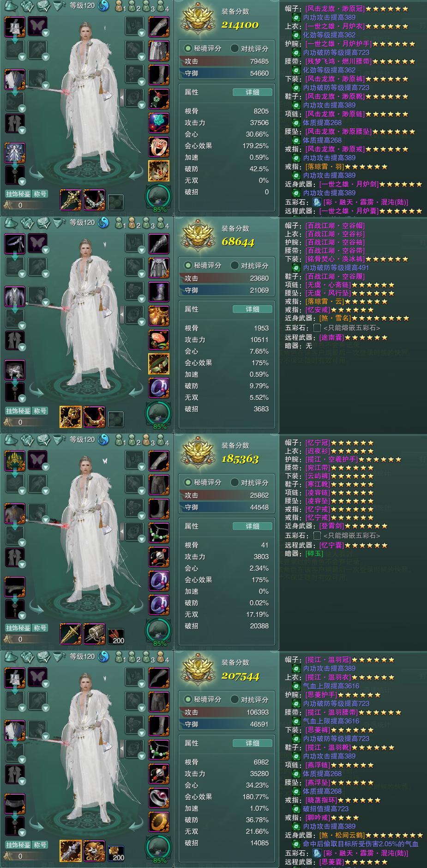This screenshot has width=427, height=868.
Task: Click 详细 button in the 214100 panel
Action: [x=252, y=92]
